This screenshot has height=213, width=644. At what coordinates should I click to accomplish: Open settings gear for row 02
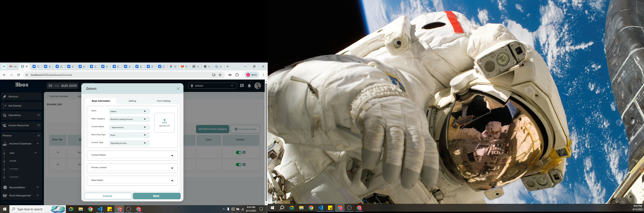click(x=244, y=164)
